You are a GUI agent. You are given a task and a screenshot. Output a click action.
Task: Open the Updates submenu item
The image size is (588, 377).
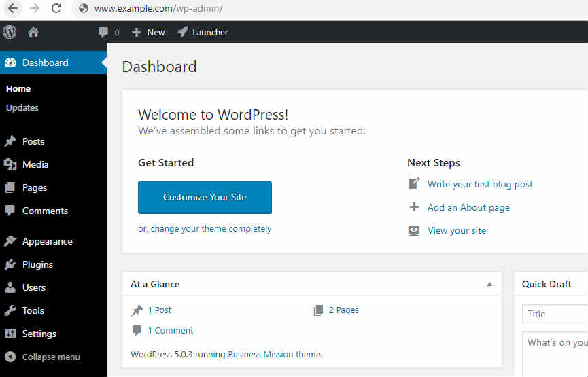(x=22, y=107)
